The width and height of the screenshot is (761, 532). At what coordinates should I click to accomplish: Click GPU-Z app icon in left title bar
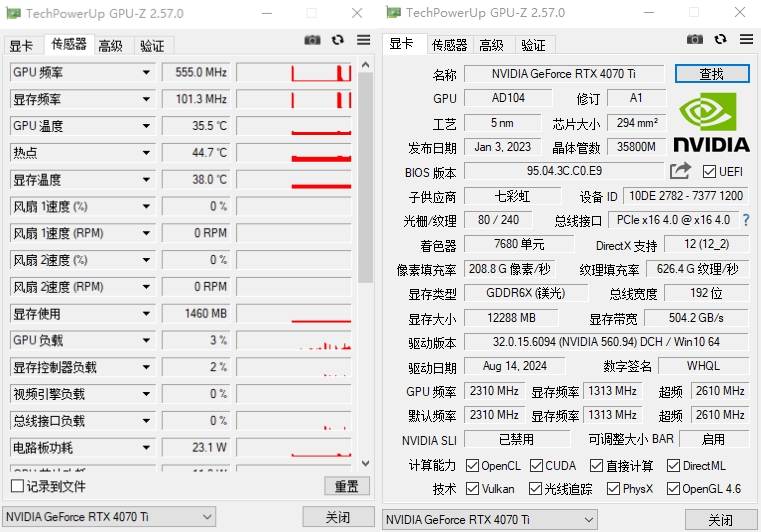coord(14,13)
